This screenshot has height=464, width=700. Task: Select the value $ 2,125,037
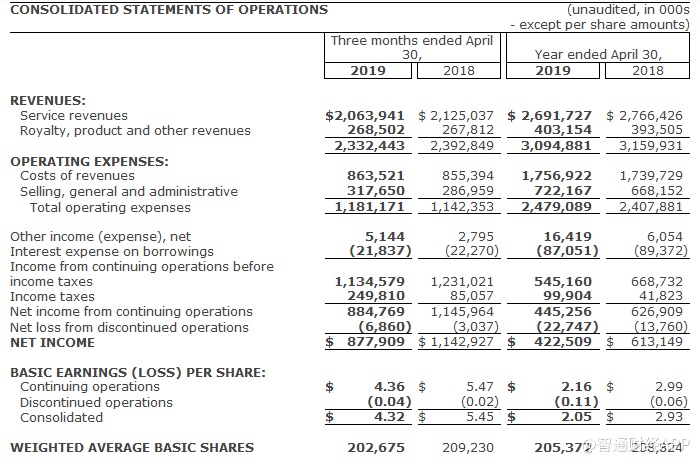(456, 116)
